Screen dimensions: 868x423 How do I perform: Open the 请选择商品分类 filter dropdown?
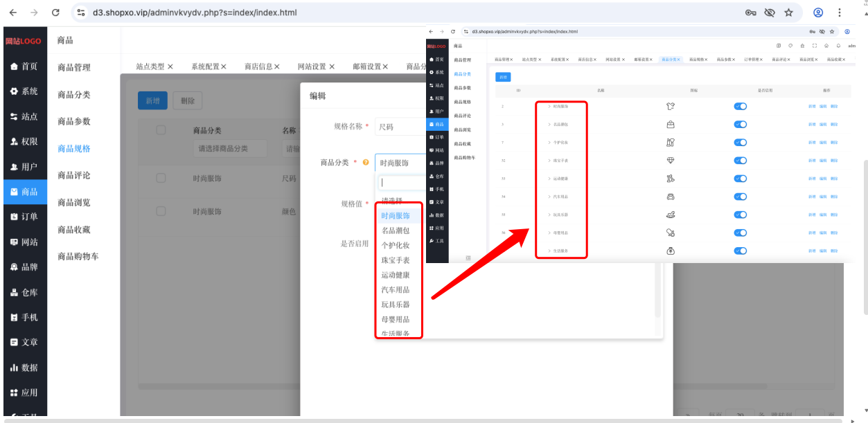point(230,148)
